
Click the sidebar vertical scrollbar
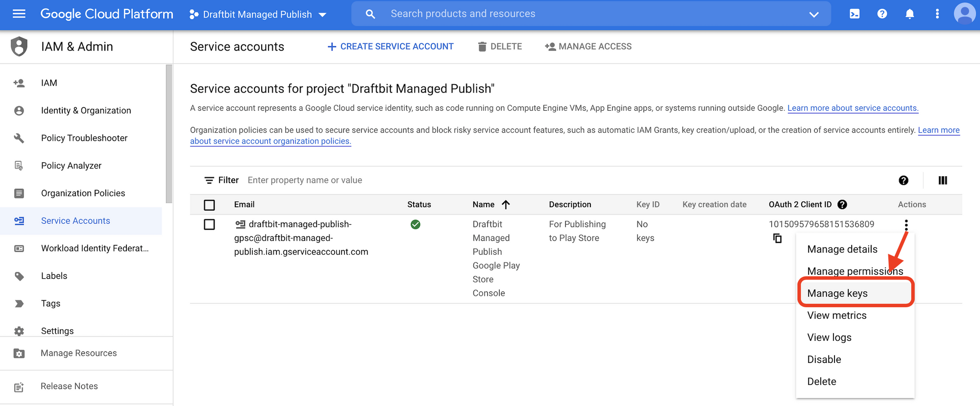(x=169, y=134)
